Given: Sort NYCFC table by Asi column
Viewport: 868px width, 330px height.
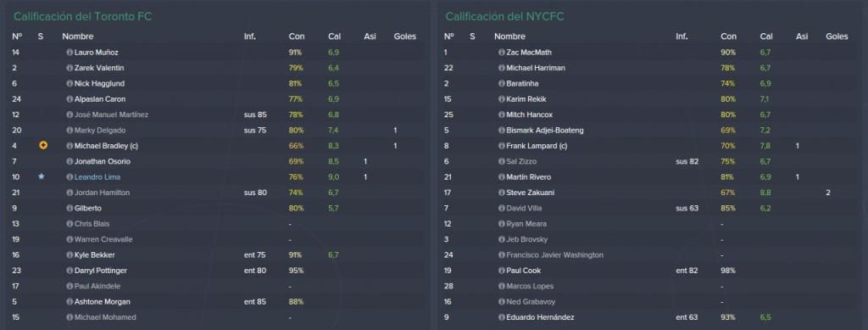Looking at the screenshot, I should [802, 36].
